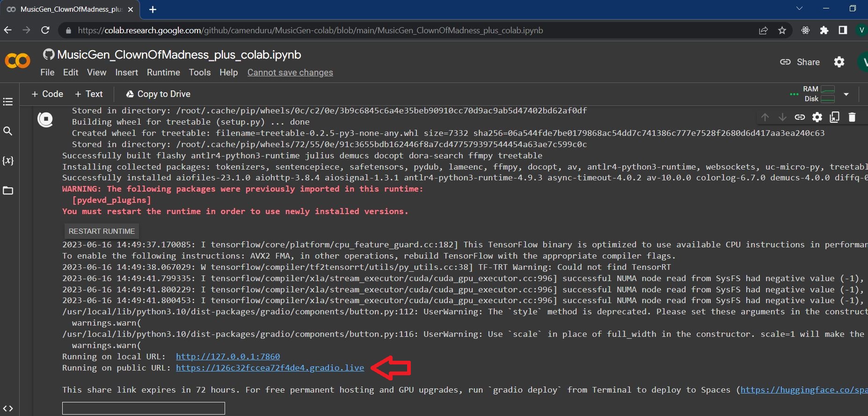Screen dimensions: 868x416
Task: Expand RAM and Disk resources dropdown
Action: [x=846, y=94]
